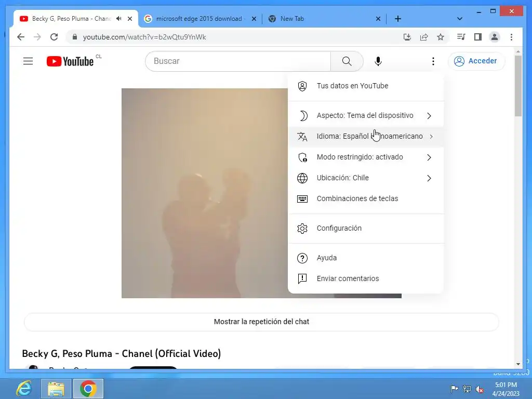The width and height of the screenshot is (532, 399).
Task: Open Modo restringido: activado option
Action: pyautogui.click(x=366, y=157)
